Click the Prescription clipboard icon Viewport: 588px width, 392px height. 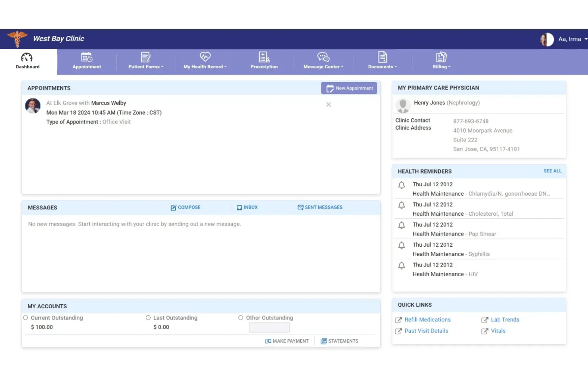[264, 57]
